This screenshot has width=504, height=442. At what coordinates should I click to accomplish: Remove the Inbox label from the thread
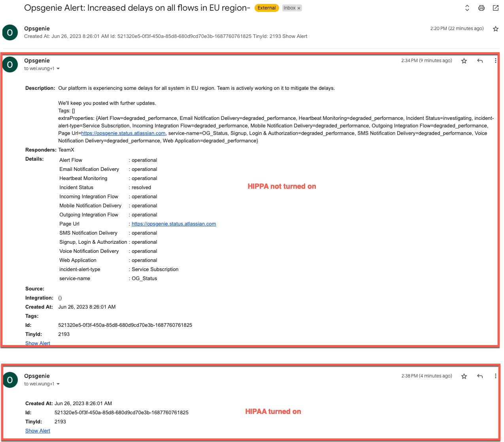click(298, 8)
